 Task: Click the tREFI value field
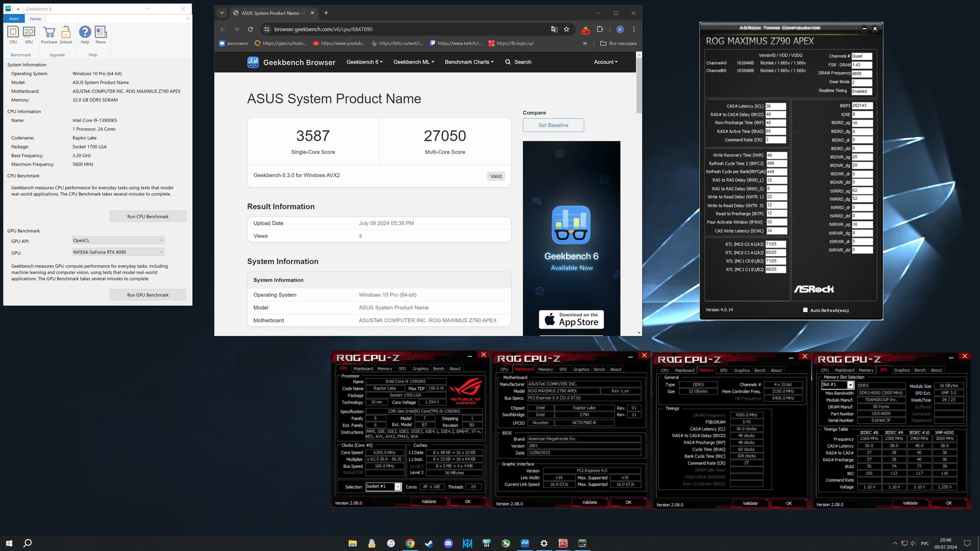[862, 106]
